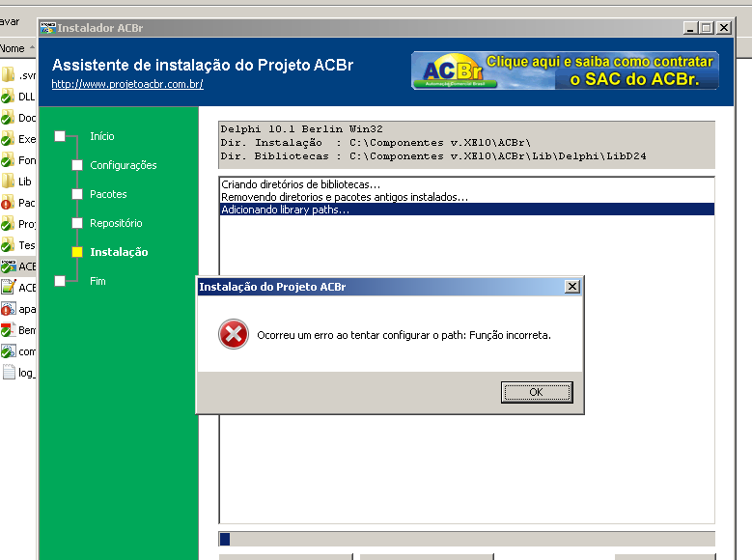Click the Fim label in the sidebar
Screen dimensions: 752x560
point(97,281)
